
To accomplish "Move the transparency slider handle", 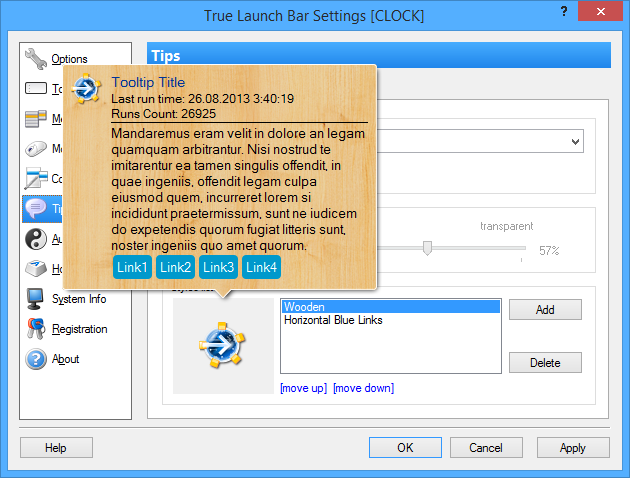I will point(428,248).
